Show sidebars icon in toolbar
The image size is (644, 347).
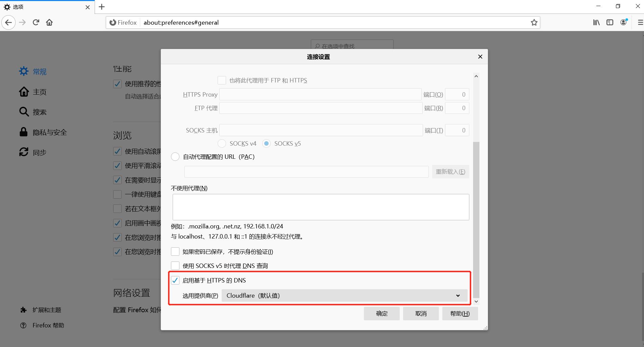pyautogui.click(x=610, y=23)
